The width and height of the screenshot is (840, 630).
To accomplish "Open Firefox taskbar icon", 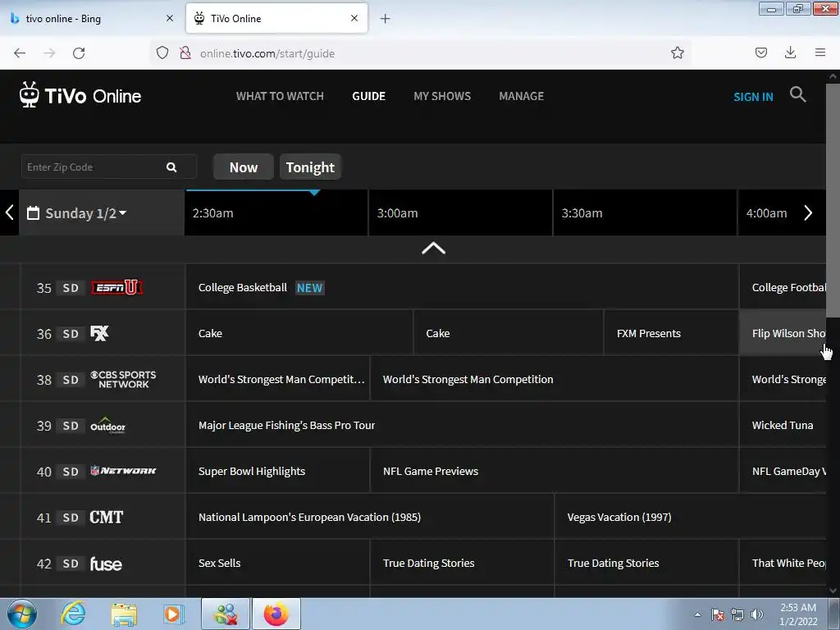I will (x=276, y=614).
